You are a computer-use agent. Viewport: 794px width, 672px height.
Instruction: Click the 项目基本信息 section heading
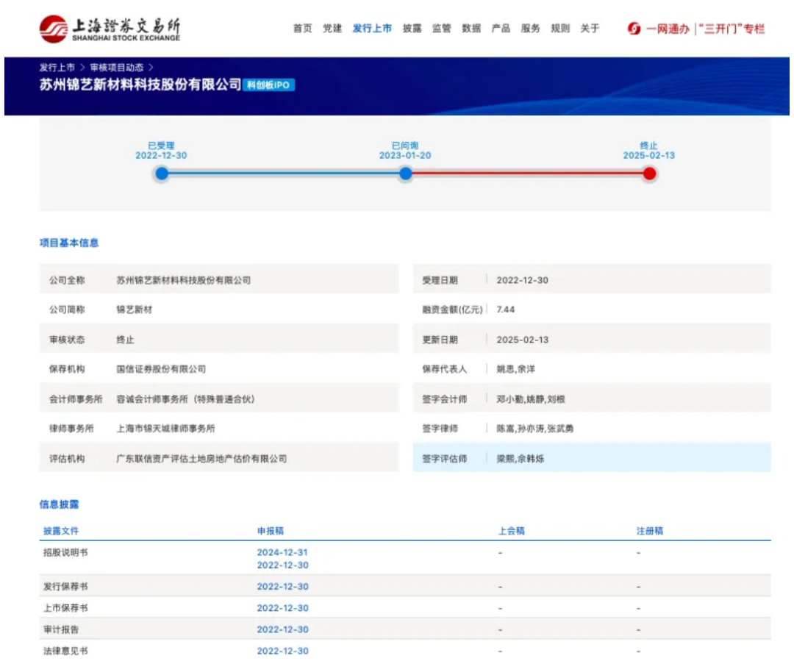click(69, 243)
